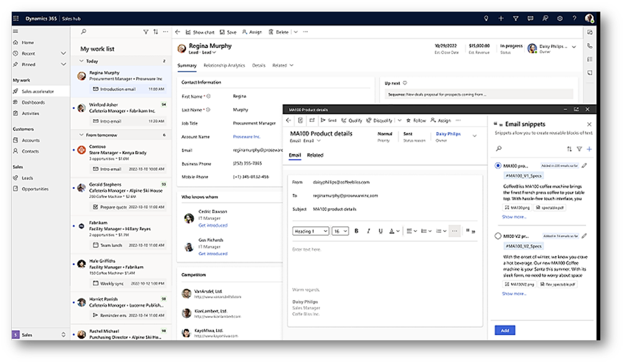Click the Bold formatting icon
Image resolution: width=624 pixels, height=364 pixels.
coord(357,231)
